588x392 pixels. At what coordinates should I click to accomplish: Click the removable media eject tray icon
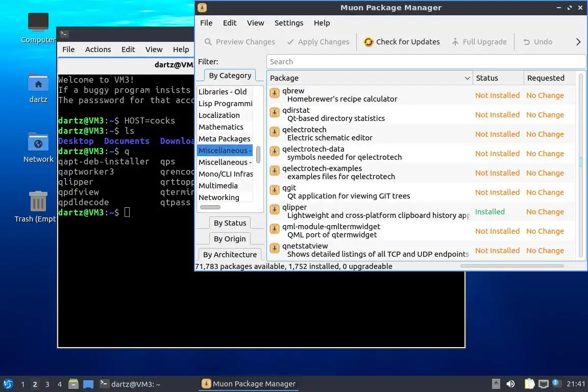pos(496,384)
